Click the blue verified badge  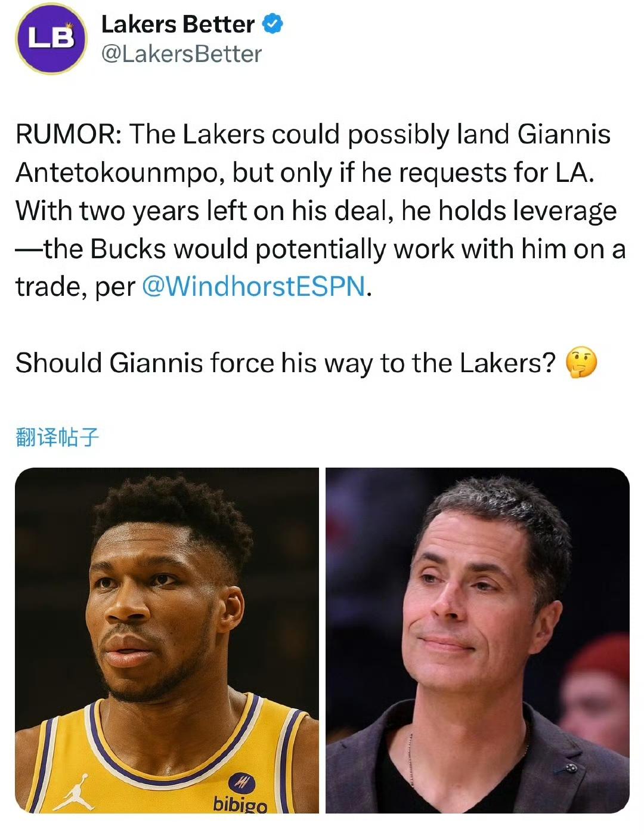tap(273, 24)
